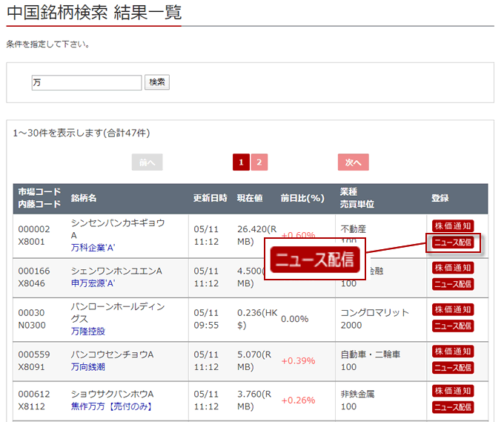Click highlighted ニュース配信 for code 000002
This screenshot has width=504, height=422.
[x=453, y=243]
